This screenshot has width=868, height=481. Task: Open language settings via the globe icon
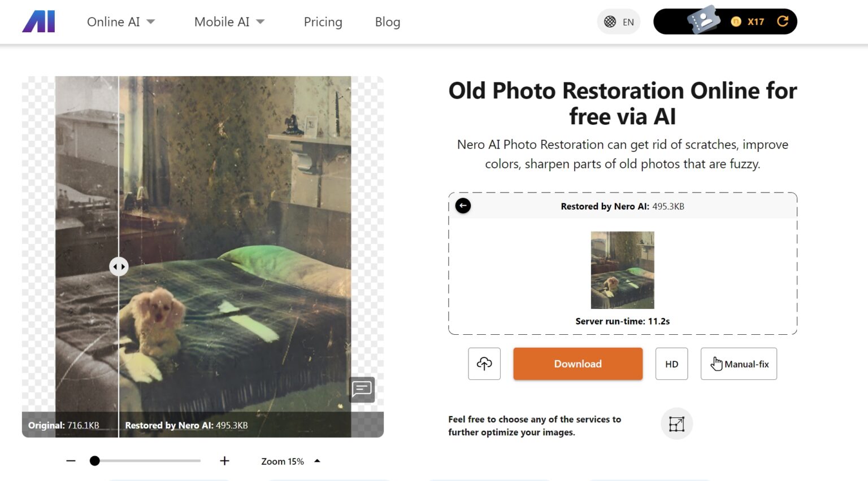pyautogui.click(x=611, y=21)
